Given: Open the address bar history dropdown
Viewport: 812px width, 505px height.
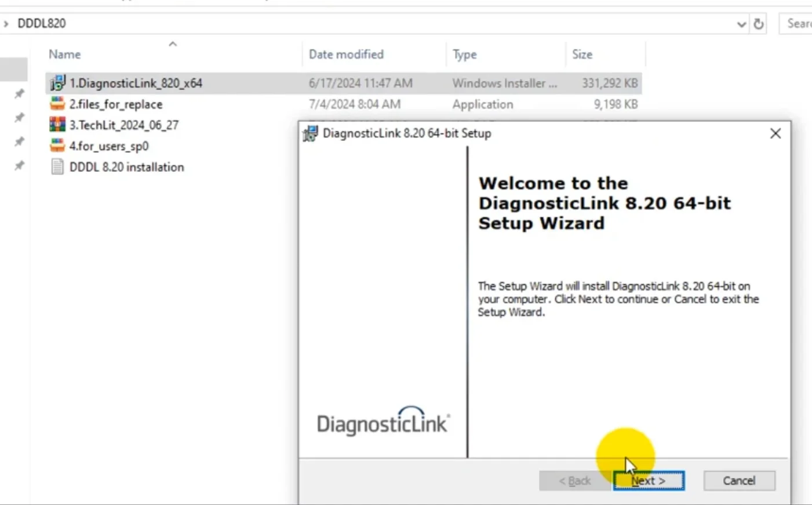Looking at the screenshot, I should [x=741, y=24].
